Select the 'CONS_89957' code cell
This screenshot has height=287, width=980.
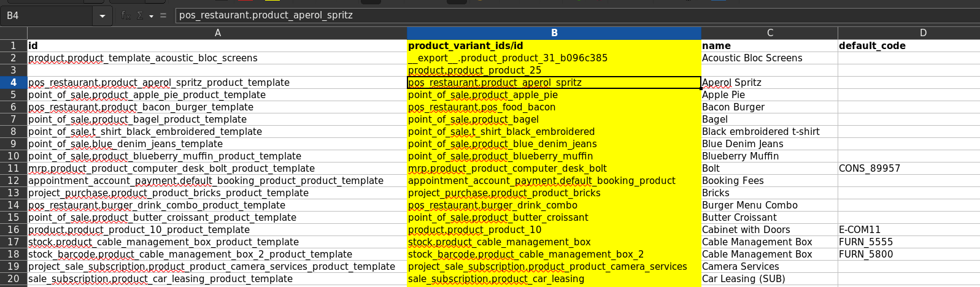point(909,168)
